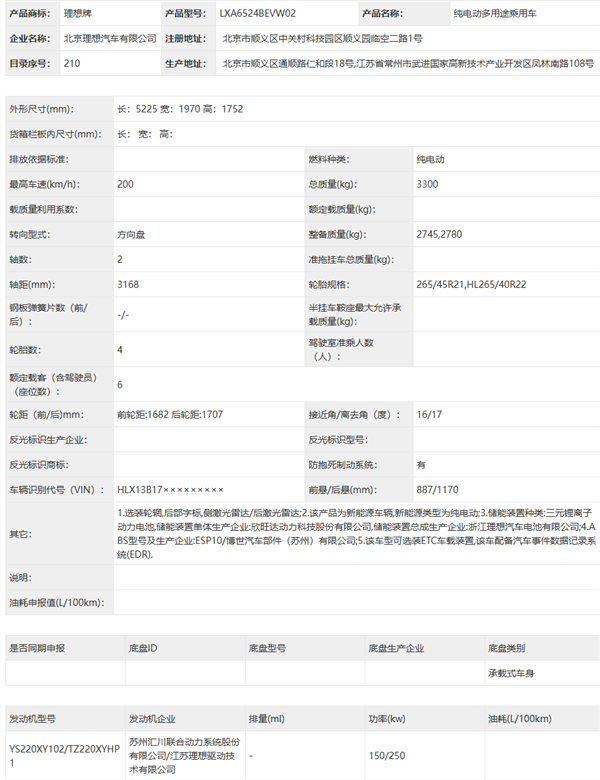Select column header 底盘生产企业
This screenshot has width=600, height=780.
(x=396, y=648)
